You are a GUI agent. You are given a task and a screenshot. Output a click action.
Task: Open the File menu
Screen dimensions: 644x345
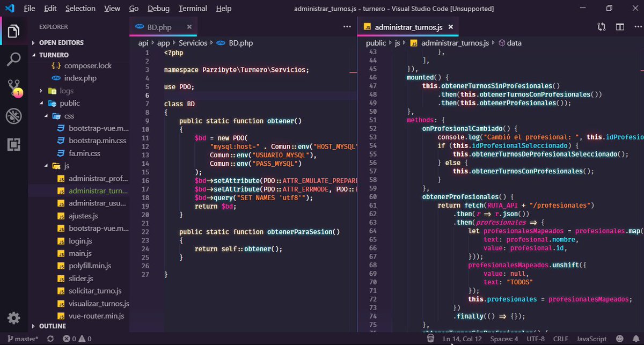tap(30, 9)
